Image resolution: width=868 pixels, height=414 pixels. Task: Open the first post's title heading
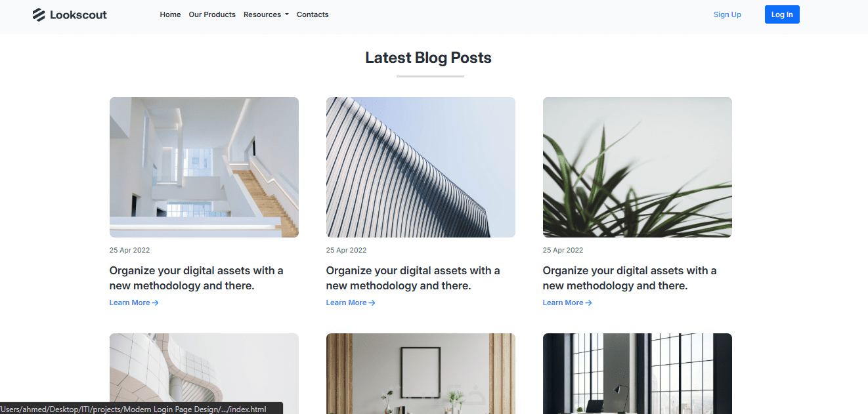point(196,278)
